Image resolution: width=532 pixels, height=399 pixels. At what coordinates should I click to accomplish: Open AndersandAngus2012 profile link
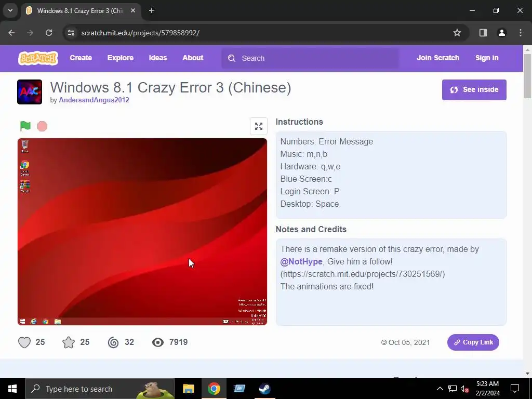coord(94,100)
